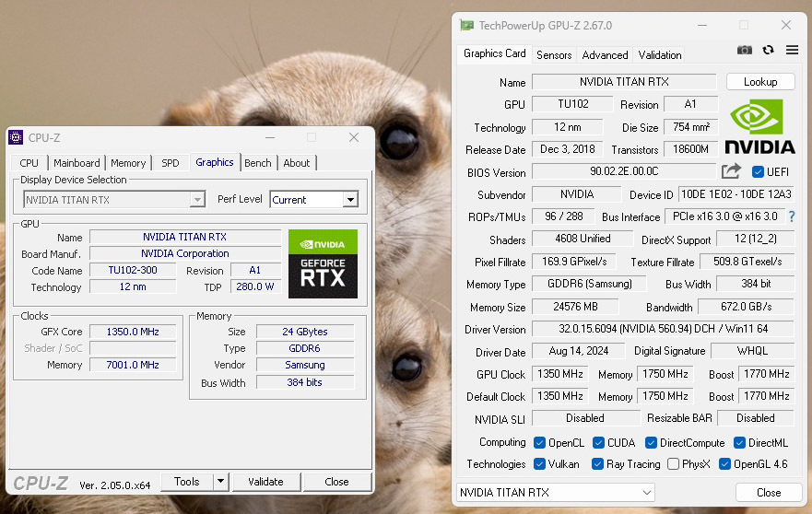812x514 pixels.
Task: Click the GFX Core value 1350.0 MHz
Action: tap(133, 332)
